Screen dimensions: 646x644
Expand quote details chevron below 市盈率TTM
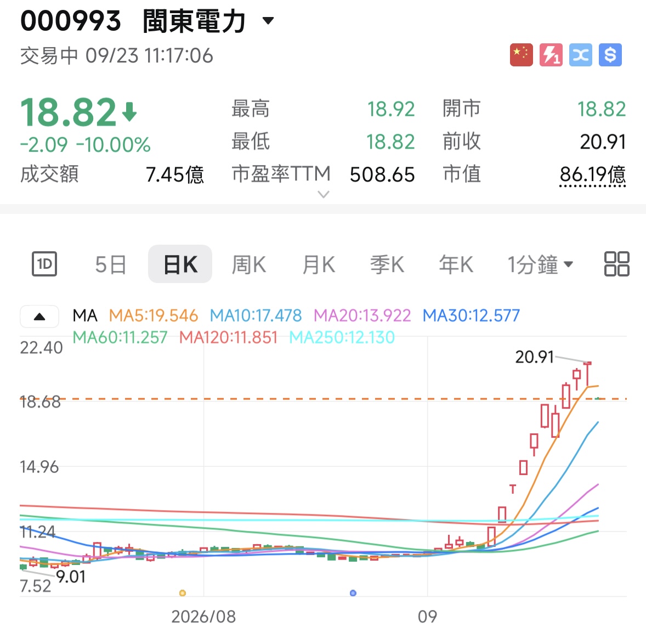pos(324,194)
